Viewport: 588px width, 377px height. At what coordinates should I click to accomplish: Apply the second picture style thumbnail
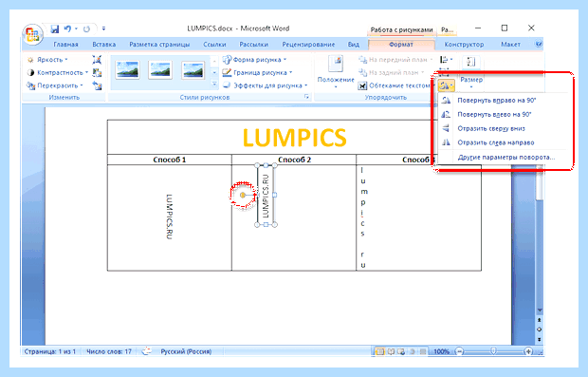160,70
